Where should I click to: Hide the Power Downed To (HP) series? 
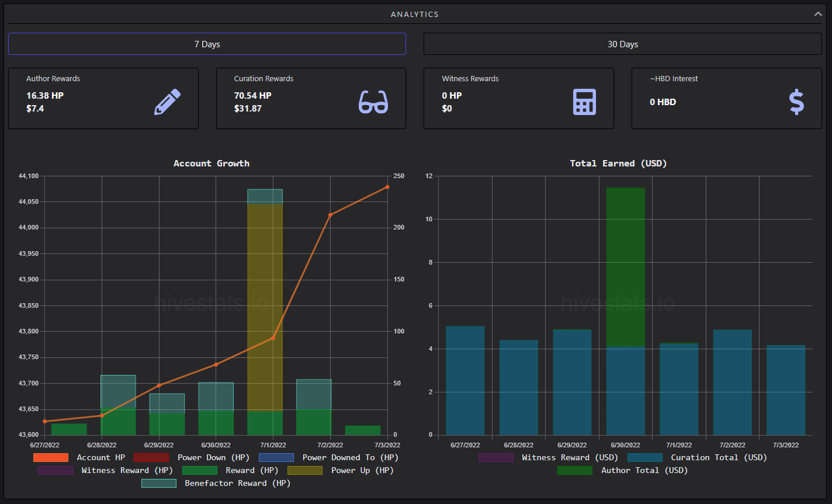[329, 457]
